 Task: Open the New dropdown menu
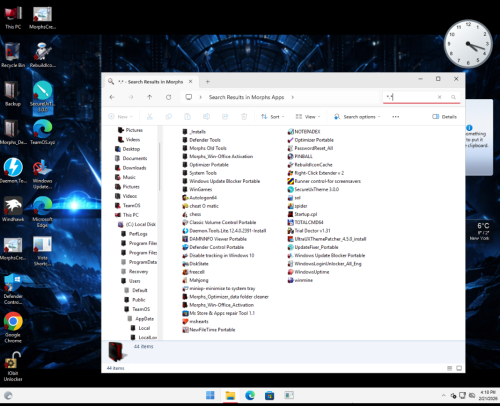[x=121, y=117]
